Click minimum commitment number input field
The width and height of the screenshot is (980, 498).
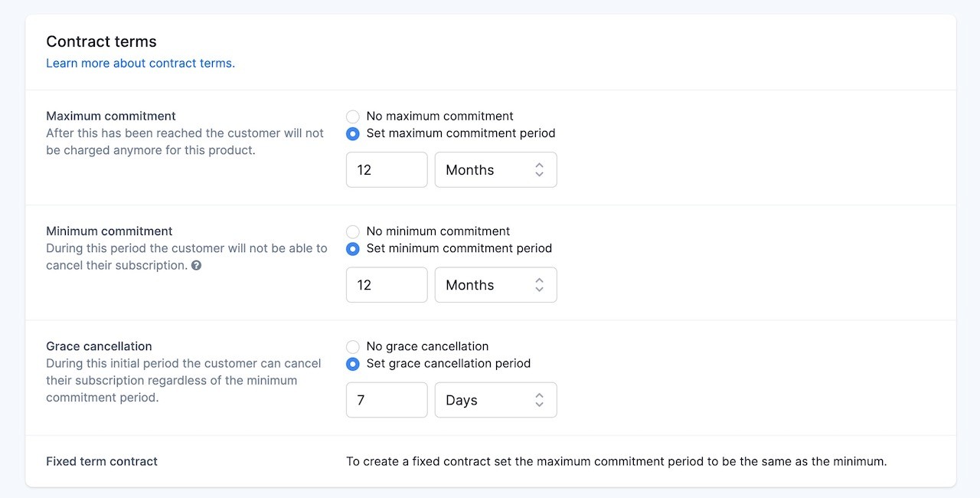[387, 285]
